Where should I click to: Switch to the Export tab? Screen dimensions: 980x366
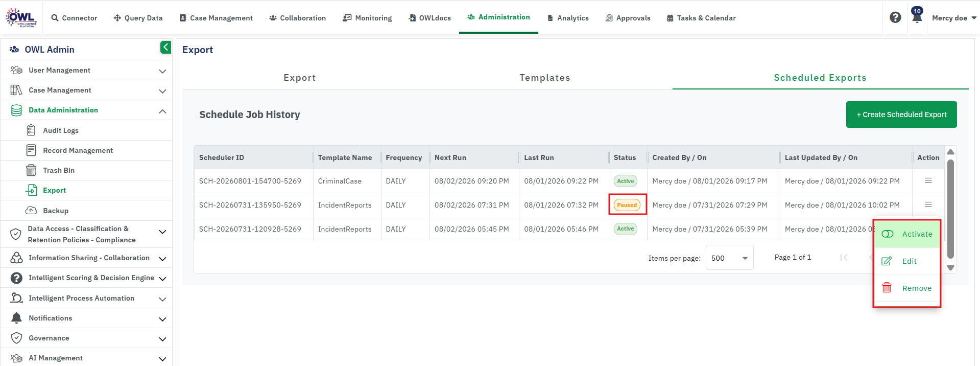coord(300,78)
